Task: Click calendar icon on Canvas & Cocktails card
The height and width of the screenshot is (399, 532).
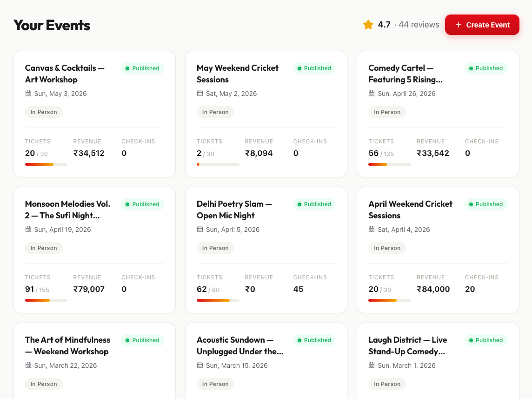Action: click(x=28, y=94)
